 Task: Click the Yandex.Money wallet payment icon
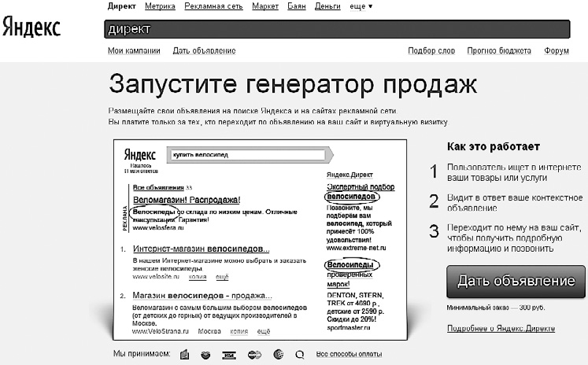point(184,354)
